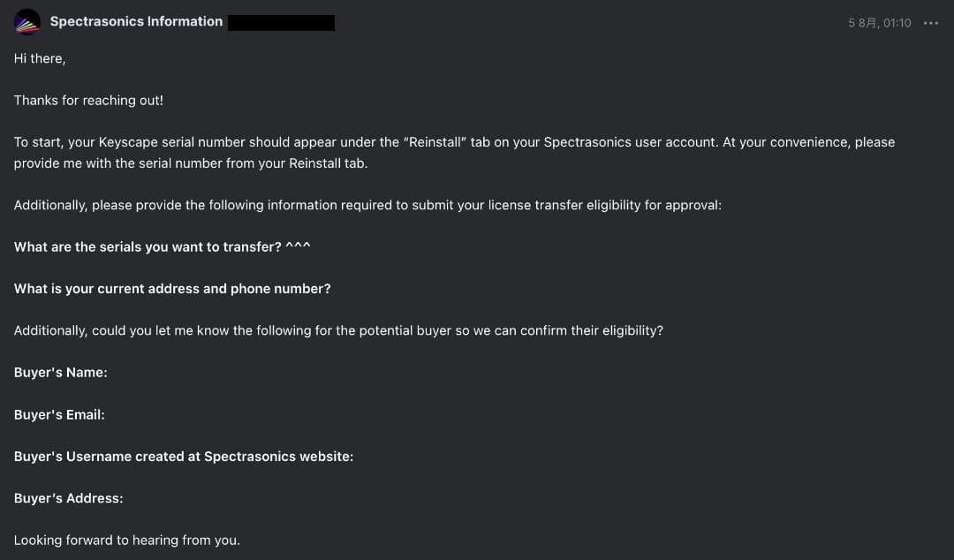Click the "Hi there," greeting line
This screenshot has width=954, height=560.
[x=40, y=58]
